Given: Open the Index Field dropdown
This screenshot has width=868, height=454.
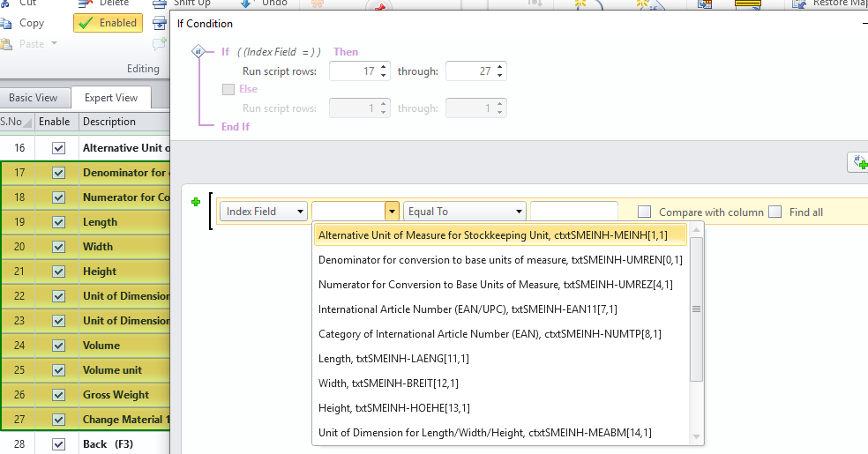Looking at the screenshot, I should coord(264,212).
